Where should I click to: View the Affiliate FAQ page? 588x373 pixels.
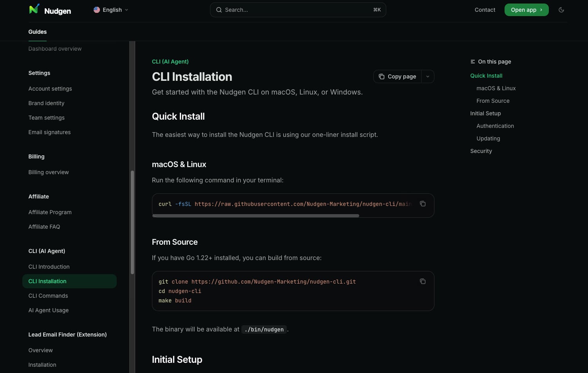click(44, 227)
